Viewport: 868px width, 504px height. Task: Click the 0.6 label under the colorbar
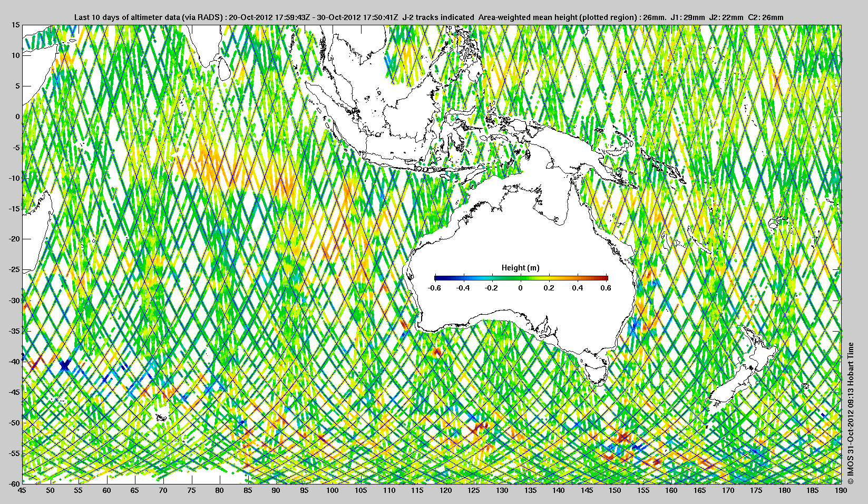pyautogui.click(x=606, y=288)
